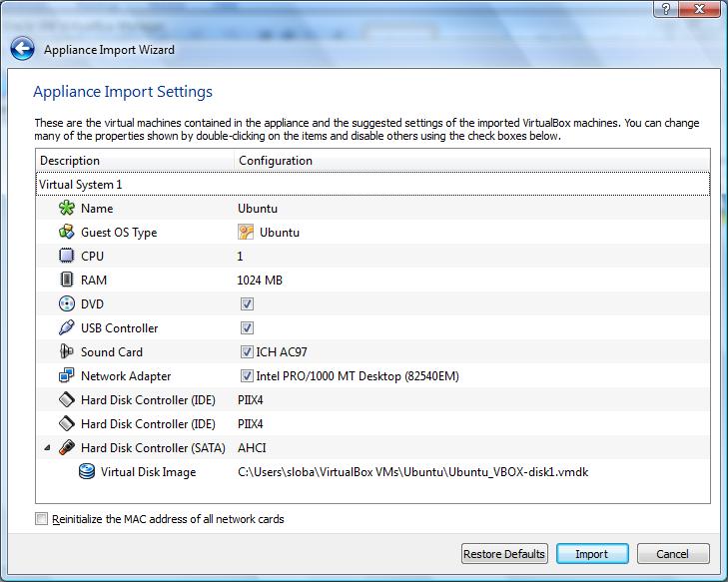
Task: Click the DVD disc icon
Action: coord(66,304)
